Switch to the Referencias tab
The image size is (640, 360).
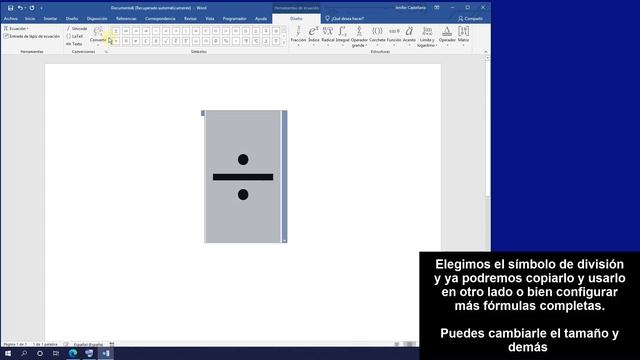(x=126, y=19)
